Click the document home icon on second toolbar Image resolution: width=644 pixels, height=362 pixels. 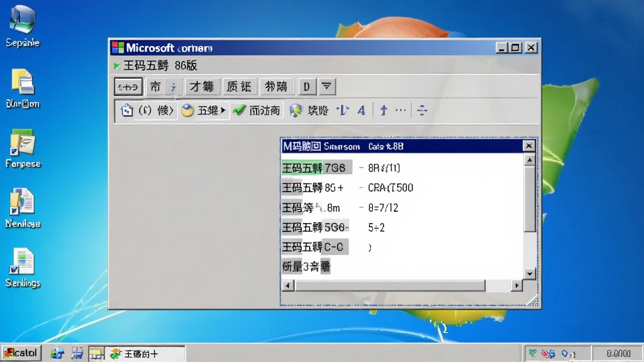pos(126,110)
